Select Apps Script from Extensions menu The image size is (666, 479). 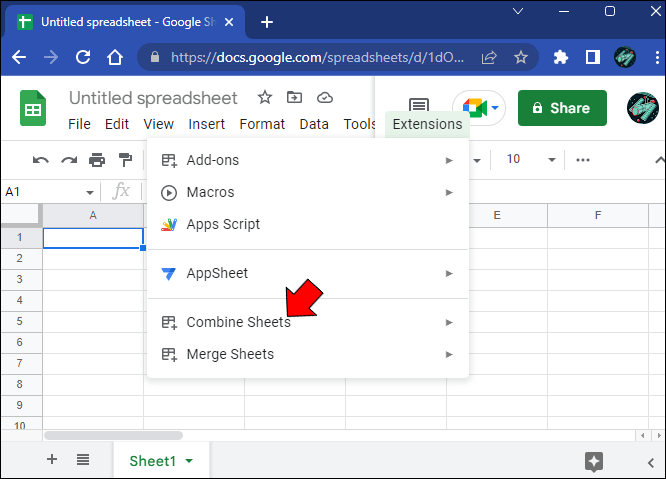point(223,224)
